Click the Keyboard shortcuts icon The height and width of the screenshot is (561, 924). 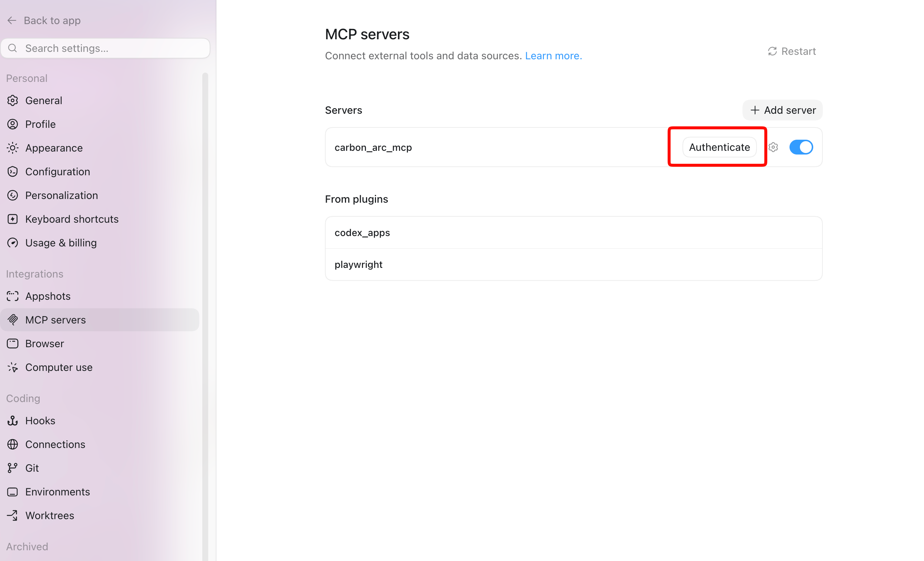pos(12,219)
